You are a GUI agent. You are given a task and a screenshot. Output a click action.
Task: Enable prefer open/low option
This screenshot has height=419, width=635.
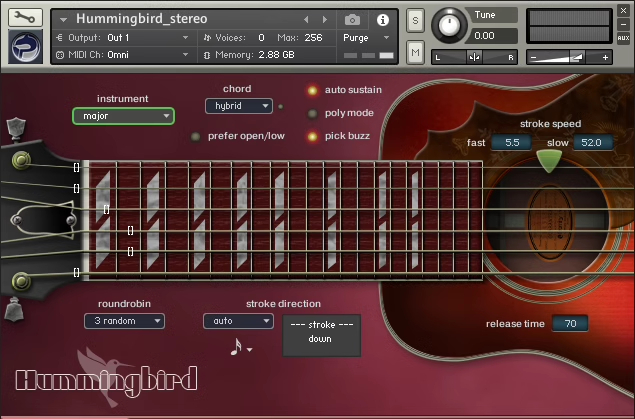click(x=195, y=137)
